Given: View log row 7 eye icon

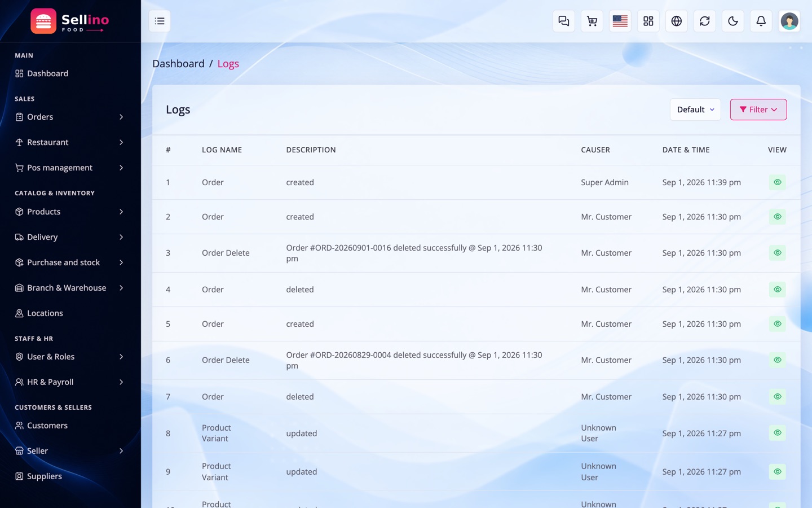Looking at the screenshot, I should pyautogui.click(x=777, y=397).
